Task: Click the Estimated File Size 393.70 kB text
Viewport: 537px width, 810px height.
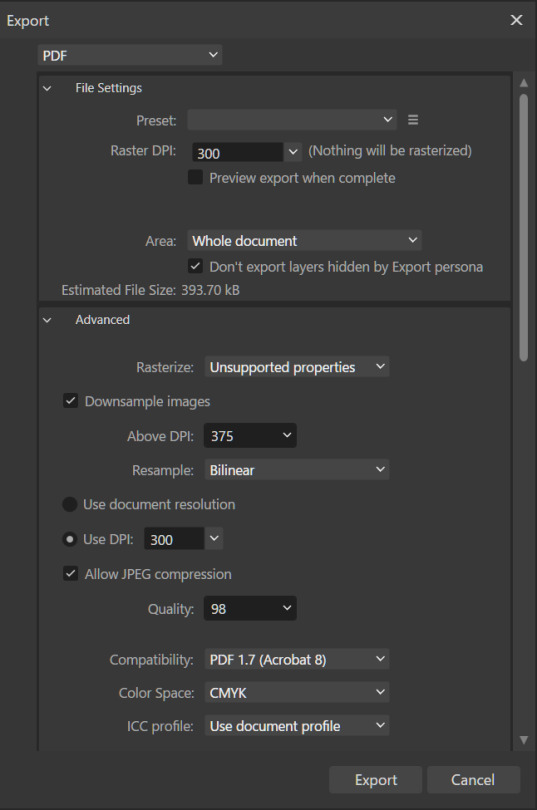Action: click(150, 290)
